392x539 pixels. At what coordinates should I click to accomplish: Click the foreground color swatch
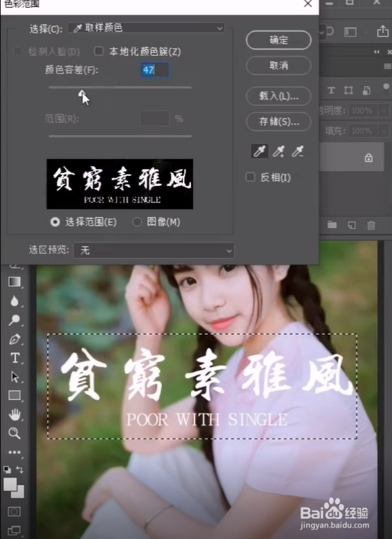(x=10, y=484)
